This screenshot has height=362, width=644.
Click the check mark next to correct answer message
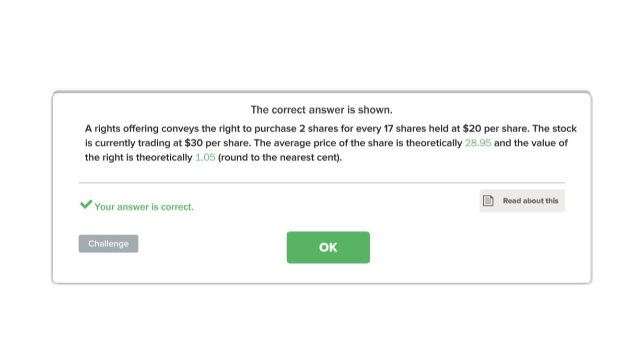tap(86, 204)
